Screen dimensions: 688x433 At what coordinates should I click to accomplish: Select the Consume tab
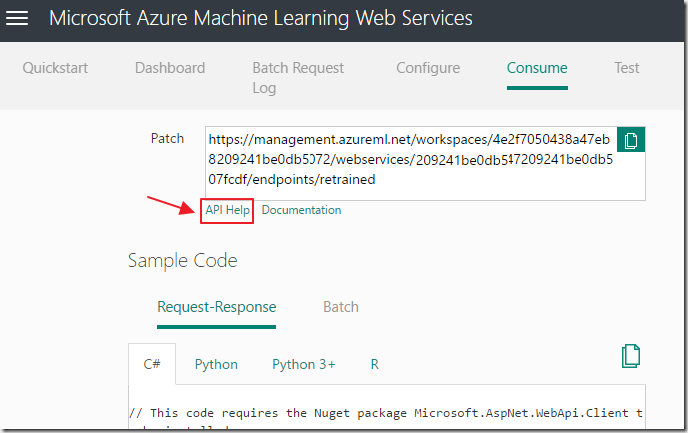click(537, 68)
